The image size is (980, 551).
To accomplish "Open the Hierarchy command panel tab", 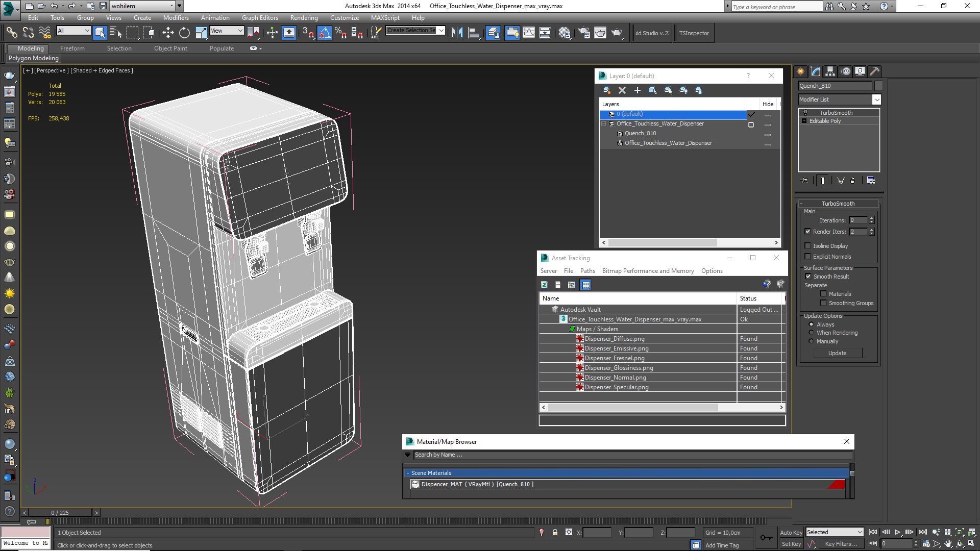I will 830,71.
